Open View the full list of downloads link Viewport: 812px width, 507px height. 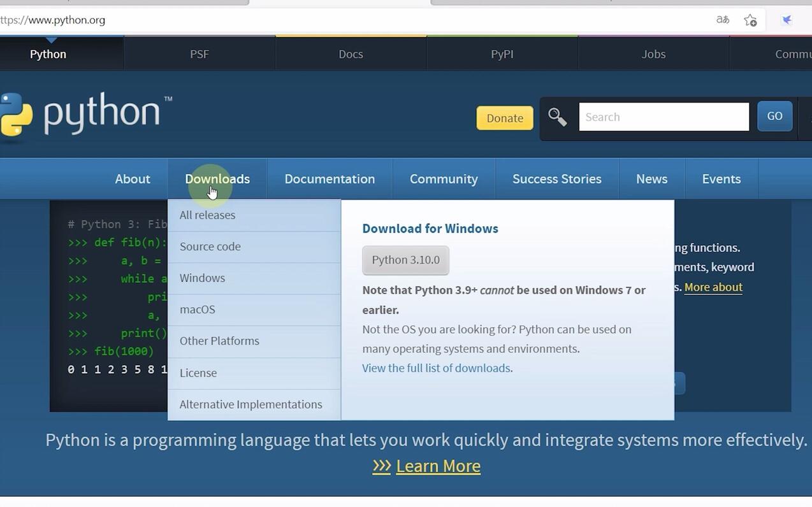(436, 368)
